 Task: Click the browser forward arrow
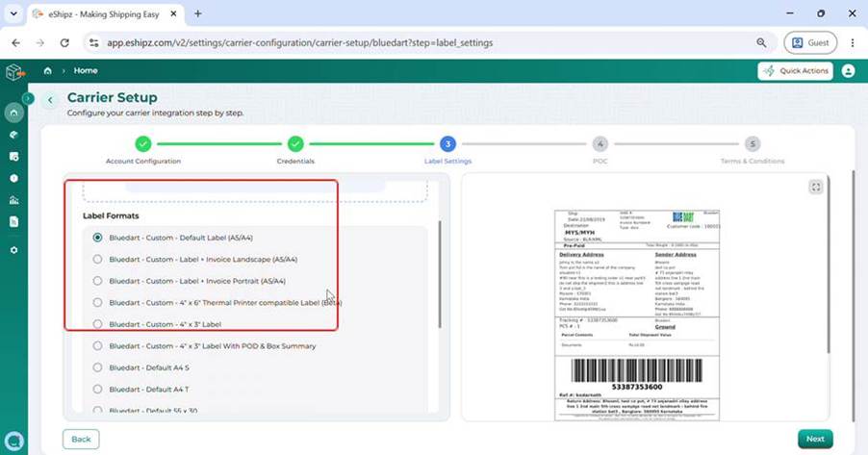39,42
